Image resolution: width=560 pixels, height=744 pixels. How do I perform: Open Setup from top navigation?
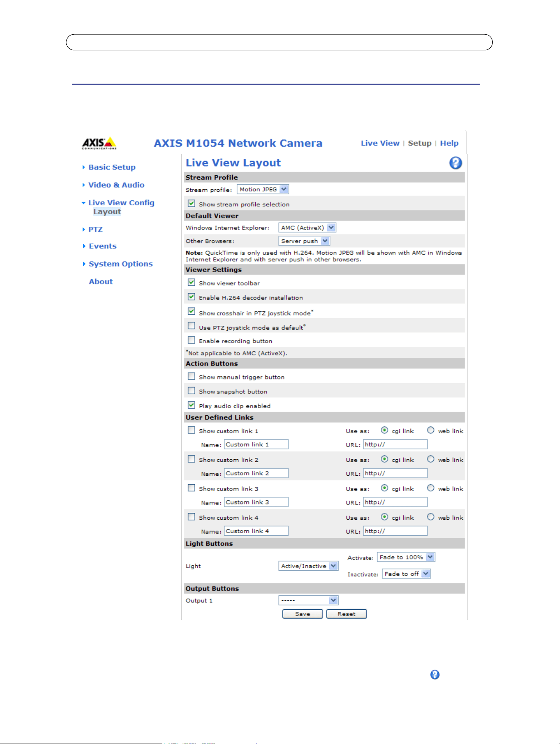420,143
